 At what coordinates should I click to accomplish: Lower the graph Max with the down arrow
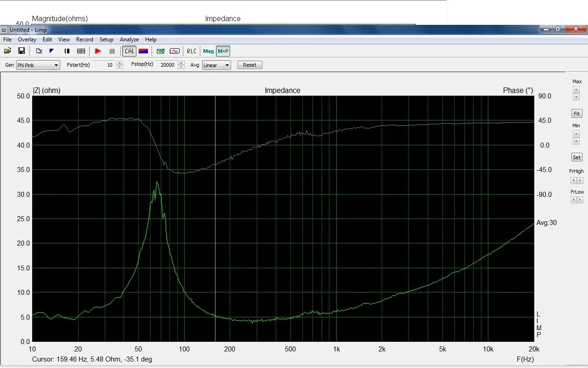[x=576, y=97]
